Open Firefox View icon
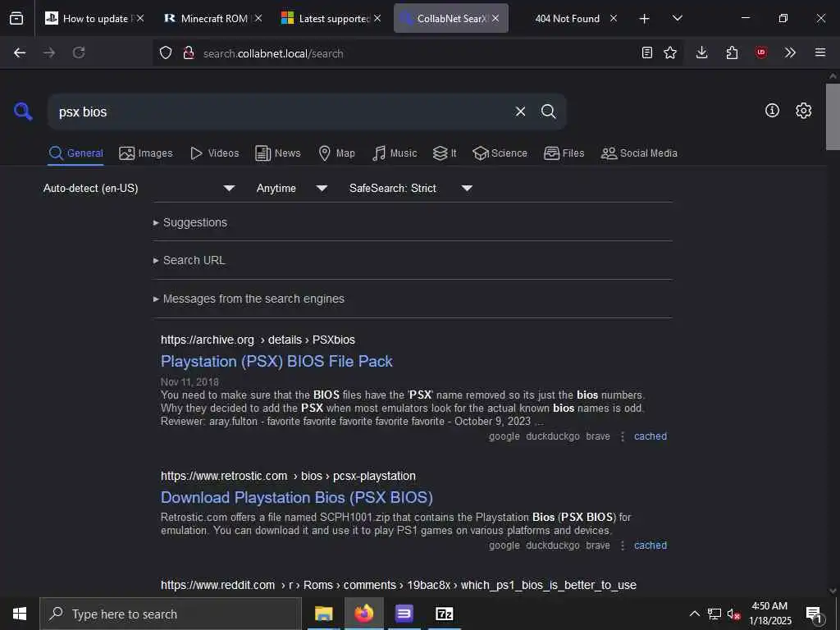Viewport: 840px width, 630px height. point(16,18)
